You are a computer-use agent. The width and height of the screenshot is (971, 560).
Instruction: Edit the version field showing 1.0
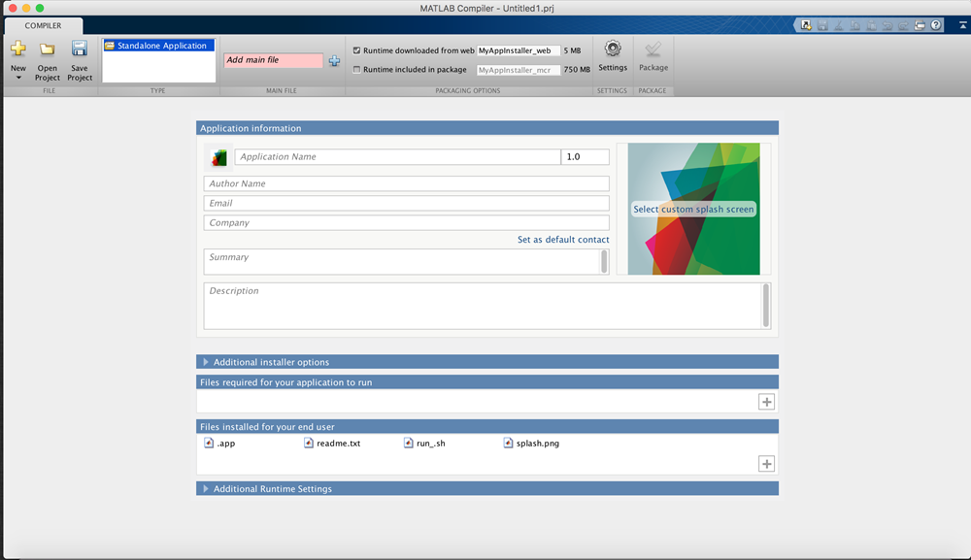point(586,156)
